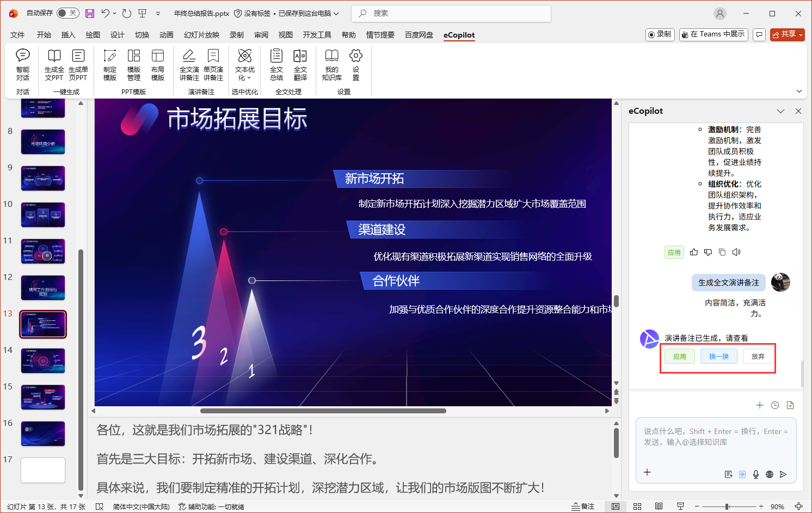Switch to the 百度网盘 ribbon tab
The image size is (812, 513).
(419, 34)
